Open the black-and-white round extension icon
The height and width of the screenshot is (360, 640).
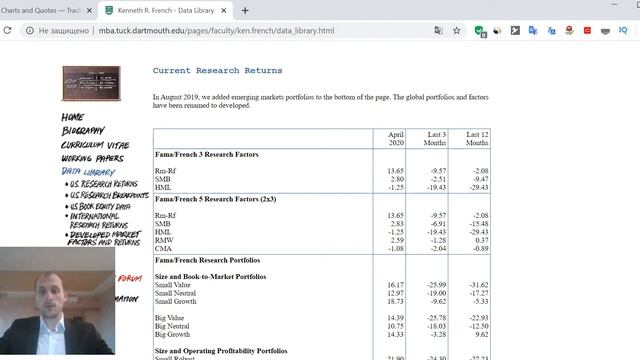[x=497, y=31]
